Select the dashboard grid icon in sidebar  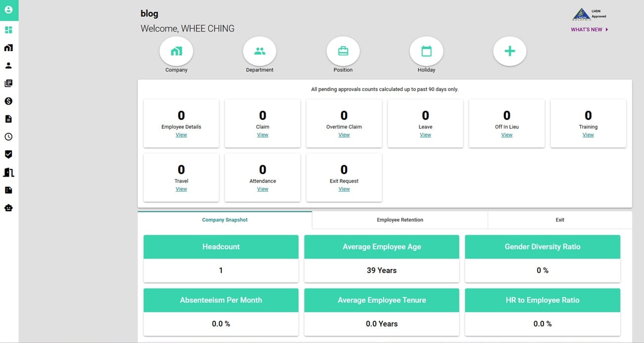pos(8,30)
